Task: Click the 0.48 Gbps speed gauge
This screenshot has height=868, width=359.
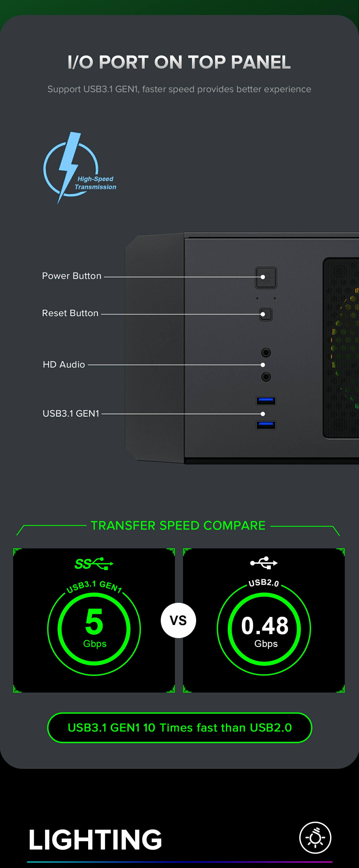Action: 264,629
